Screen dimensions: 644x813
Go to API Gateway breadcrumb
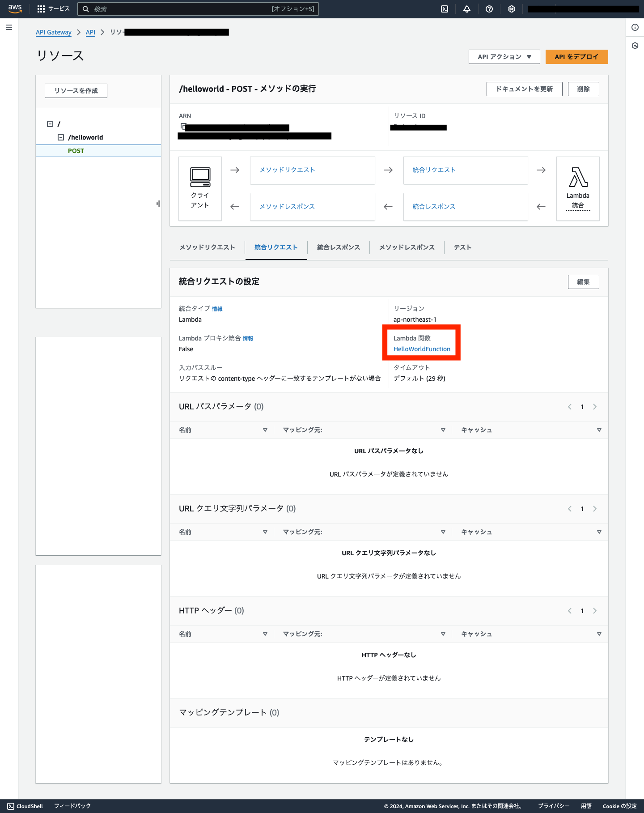click(x=54, y=32)
